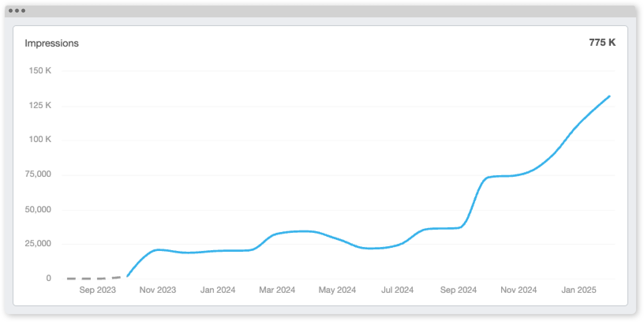
Task: Click the 'Nov 2023' x-axis label
Action: 157,290
